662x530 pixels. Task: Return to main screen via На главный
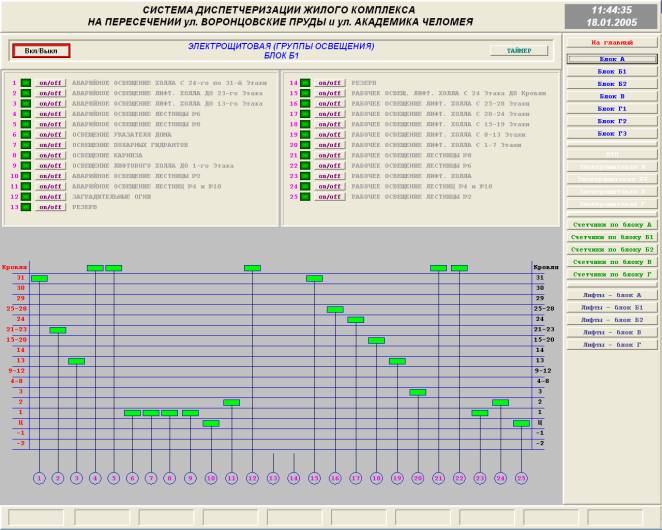pos(611,43)
